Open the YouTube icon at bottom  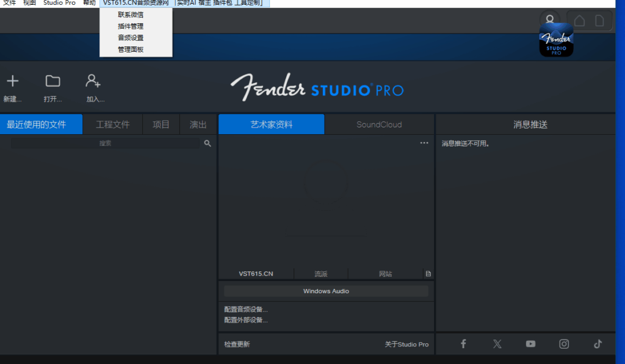coord(530,344)
